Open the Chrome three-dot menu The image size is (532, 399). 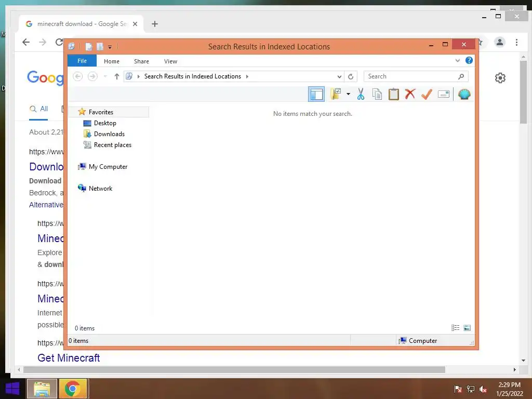[516, 42]
